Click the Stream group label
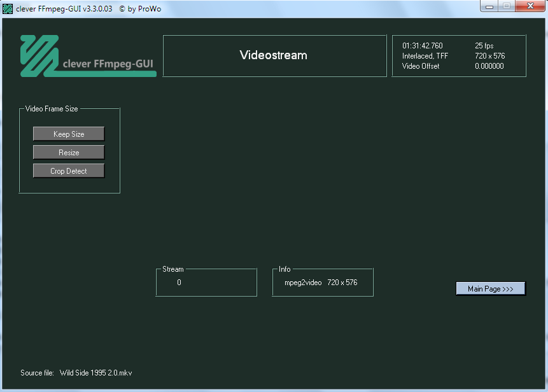Viewport: 548px width, 392px height. [x=172, y=269]
